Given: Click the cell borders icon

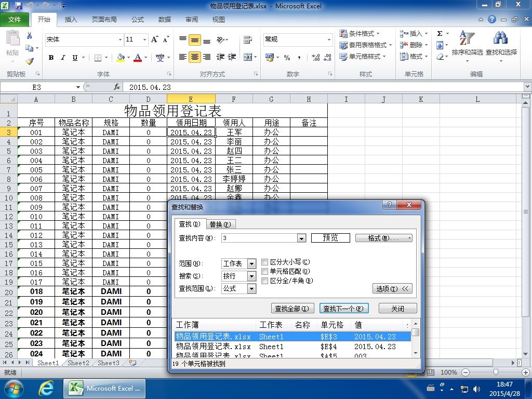Looking at the screenshot, I should click(98, 58).
